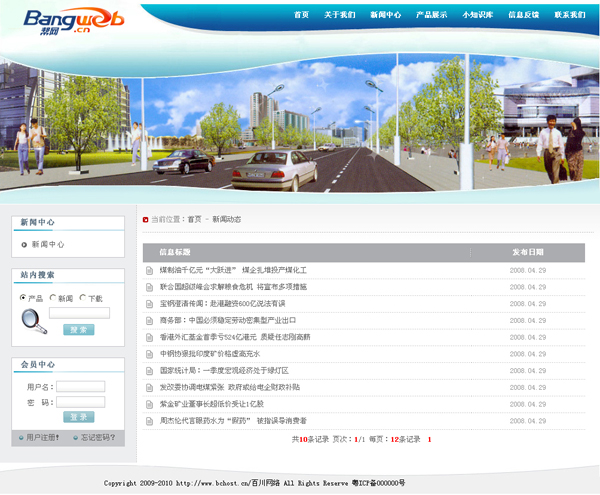Screen dimensions: 600x495
Task: Select the 新闻 search radio button
Action: click(x=53, y=298)
